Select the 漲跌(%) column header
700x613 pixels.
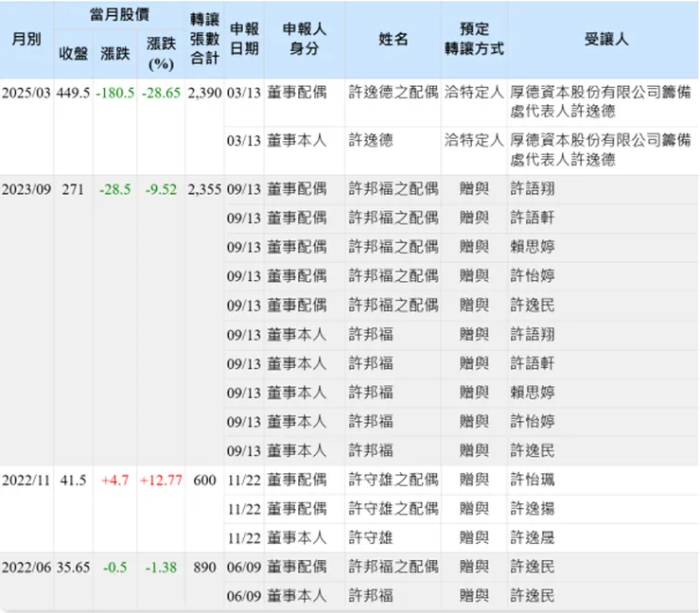point(162,54)
